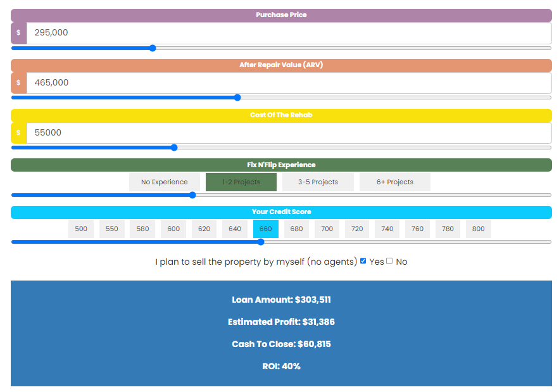Click the ARV slider handle

pyautogui.click(x=237, y=98)
